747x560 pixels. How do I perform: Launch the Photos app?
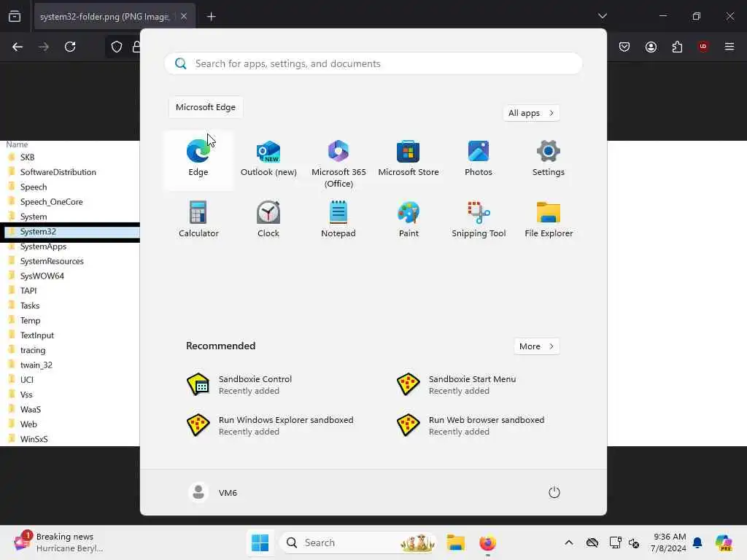(x=479, y=160)
